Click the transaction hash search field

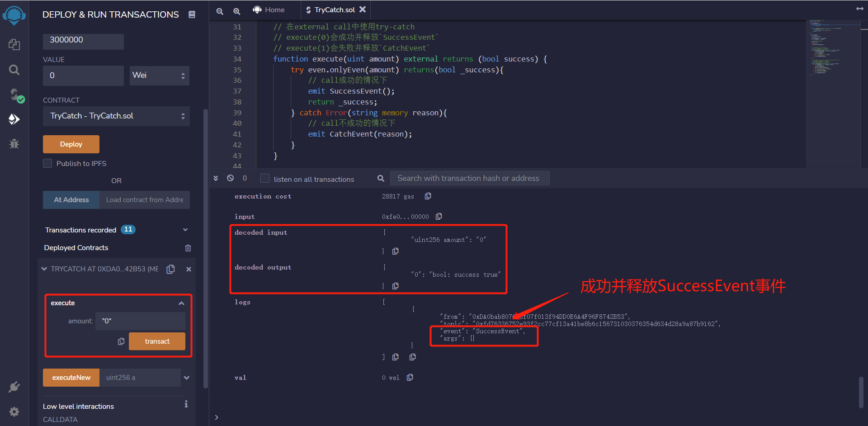469,178
